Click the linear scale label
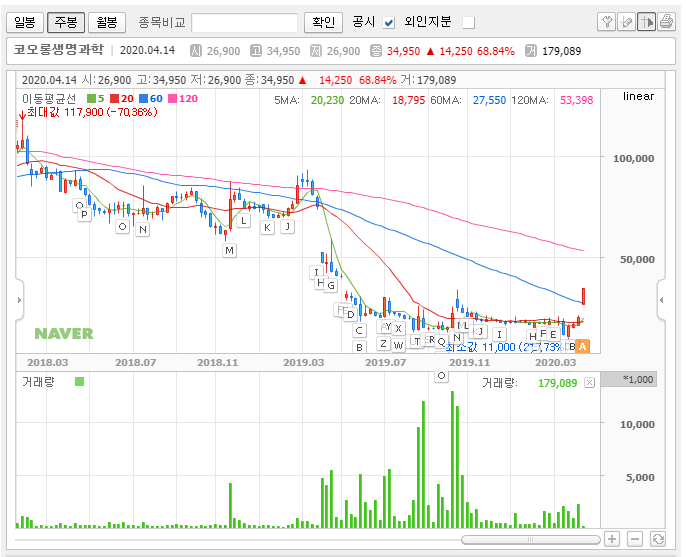 (638, 96)
